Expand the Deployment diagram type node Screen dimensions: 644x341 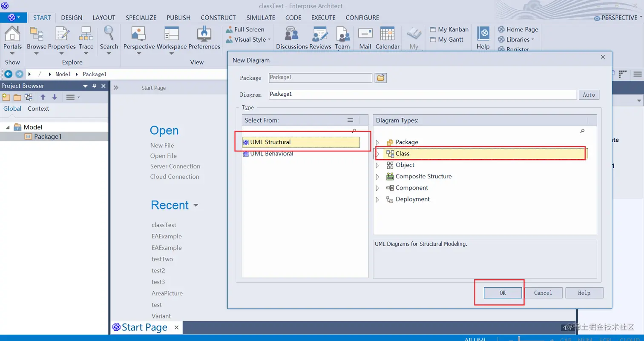click(377, 199)
